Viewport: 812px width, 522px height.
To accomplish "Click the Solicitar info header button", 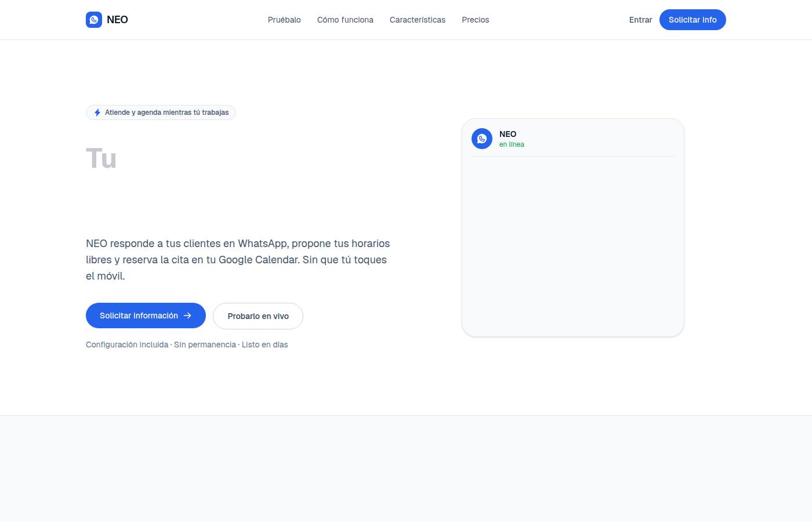I will pos(693,20).
